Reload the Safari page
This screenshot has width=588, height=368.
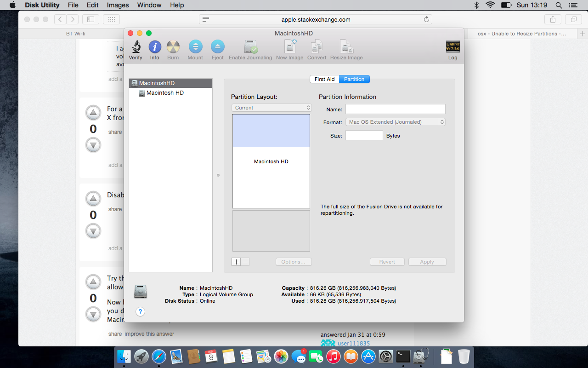426,19
